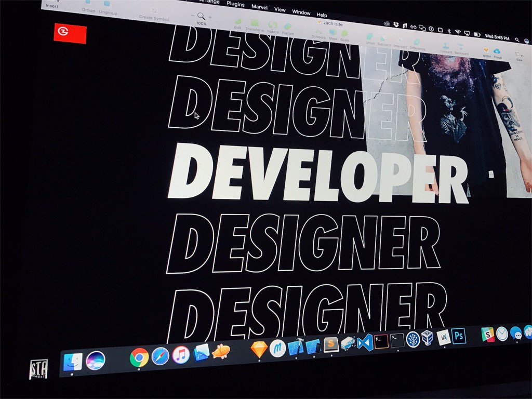
Task: Open Finder from the Dock
Action: pyautogui.click(x=73, y=362)
